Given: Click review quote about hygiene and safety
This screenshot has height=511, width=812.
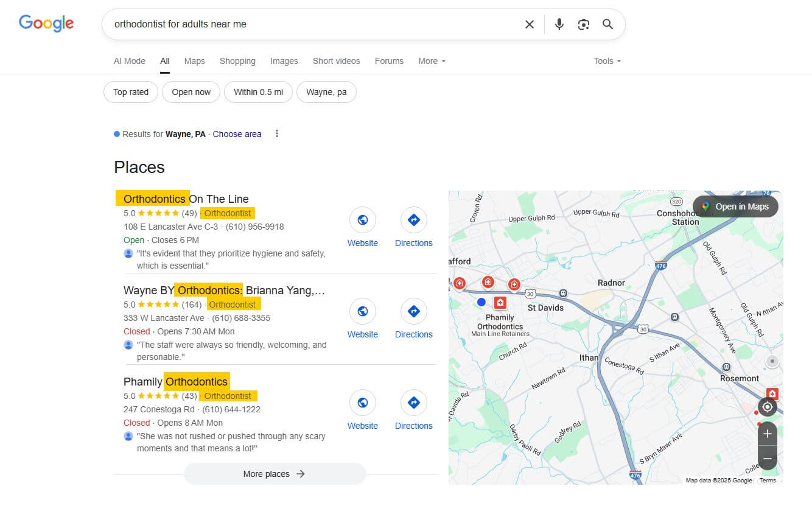Looking at the screenshot, I should (231, 259).
